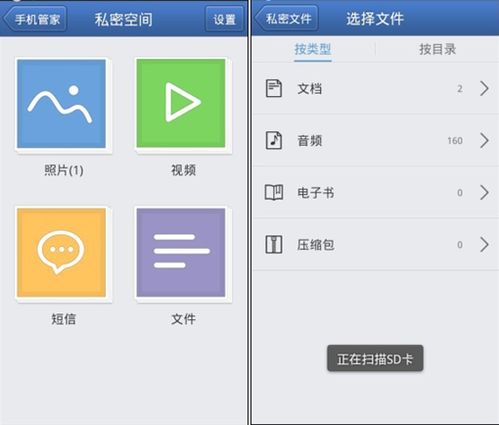Tap the 照片(1) label
This screenshot has height=425, width=499.
click(64, 170)
